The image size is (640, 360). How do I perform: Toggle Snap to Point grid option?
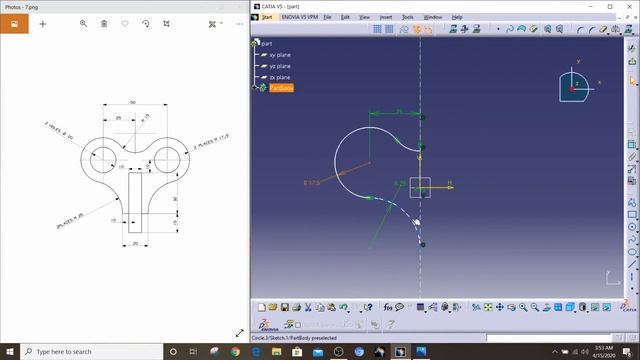click(389, 29)
